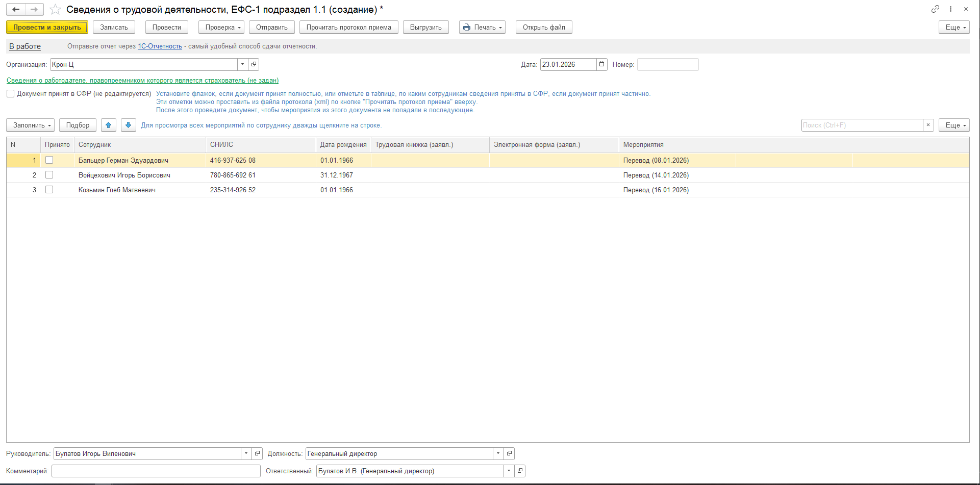The height and width of the screenshot is (485, 980).
Task: Move row up with blue up arrow
Action: 108,125
